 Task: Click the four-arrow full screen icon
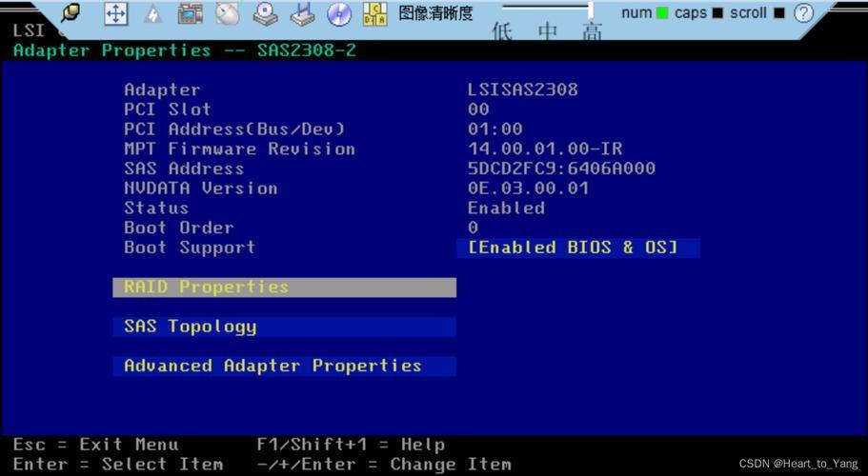point(115,13)
